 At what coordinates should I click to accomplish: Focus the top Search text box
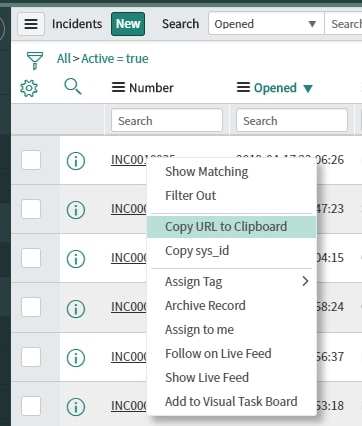click(343, 24)
